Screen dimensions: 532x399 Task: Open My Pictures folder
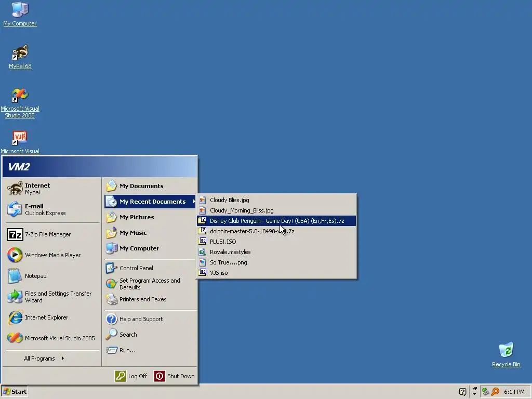(x=150, y=217)
